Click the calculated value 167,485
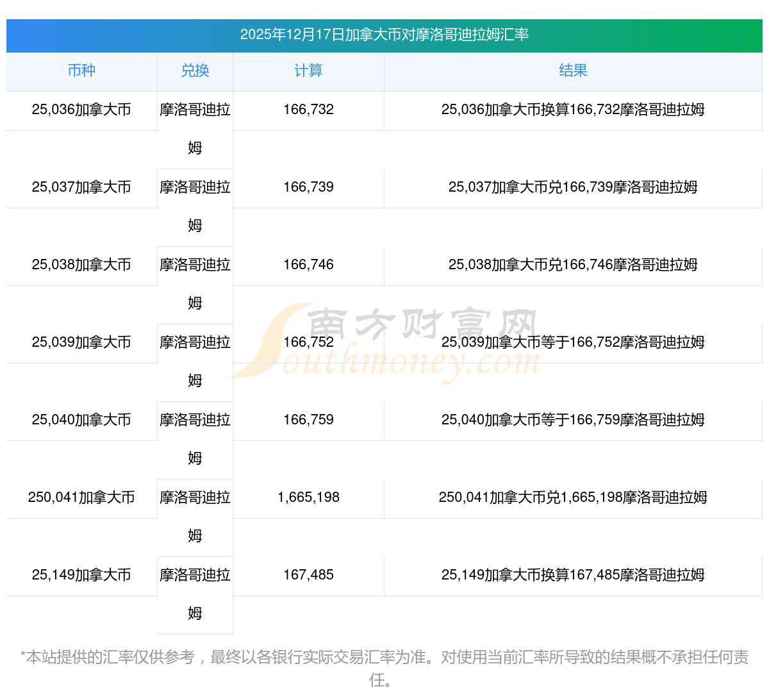 tap(308, 575)
